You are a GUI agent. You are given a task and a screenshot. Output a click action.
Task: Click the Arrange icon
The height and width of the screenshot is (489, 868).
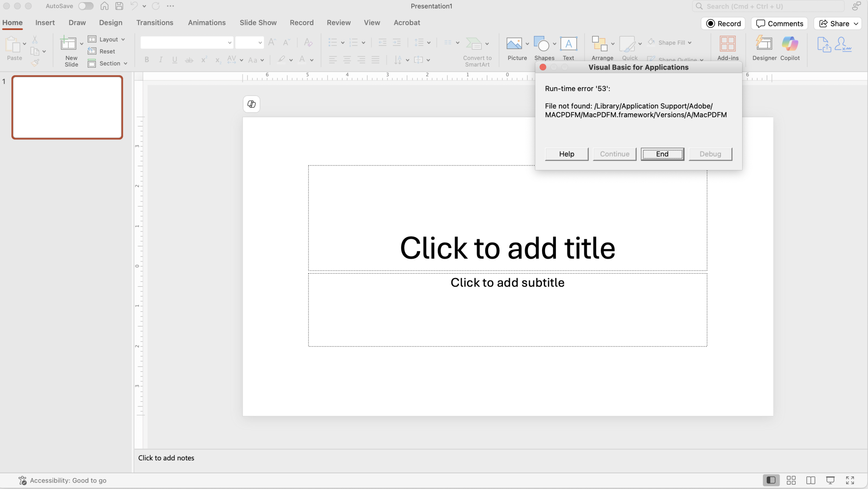click(x=599, y=43)
